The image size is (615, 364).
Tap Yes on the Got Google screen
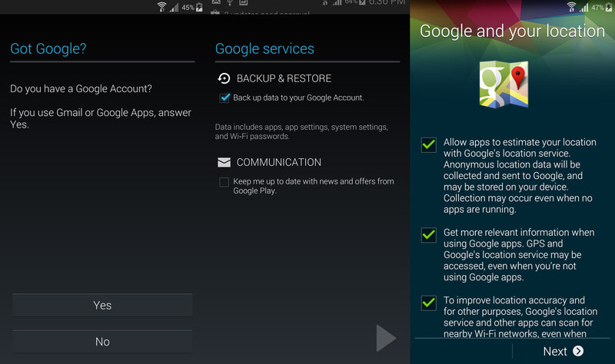[102, 305]
